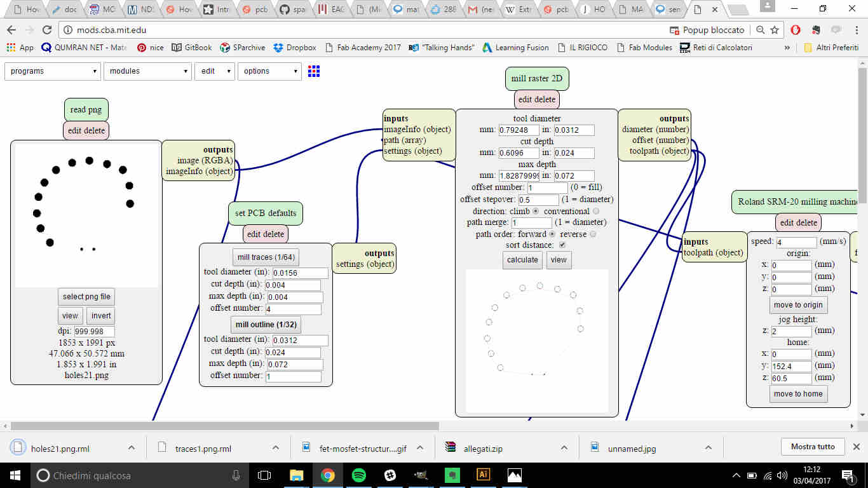
Task: Open the Dropbox bookmark
Action: coord(295,48)
